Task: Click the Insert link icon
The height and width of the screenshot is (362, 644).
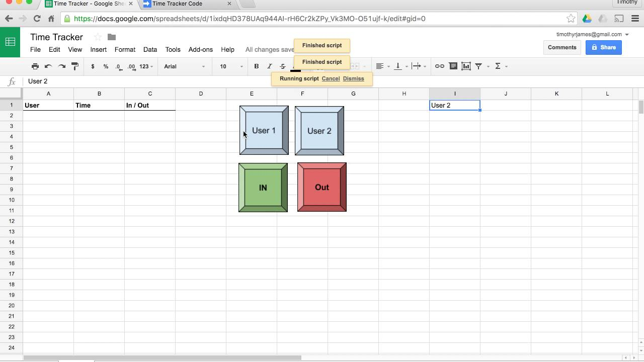Action: click(x=440, y=66)
